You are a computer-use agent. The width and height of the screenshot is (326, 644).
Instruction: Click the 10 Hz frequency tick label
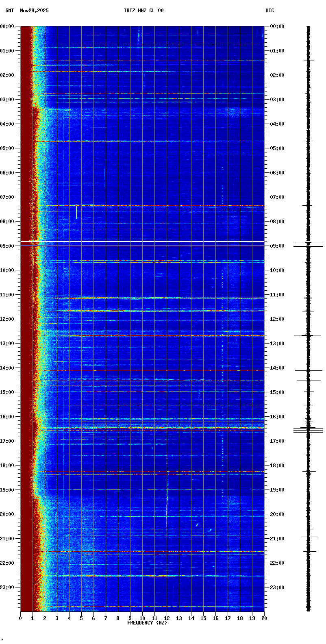pyautogui.click(x=142, y=618)
